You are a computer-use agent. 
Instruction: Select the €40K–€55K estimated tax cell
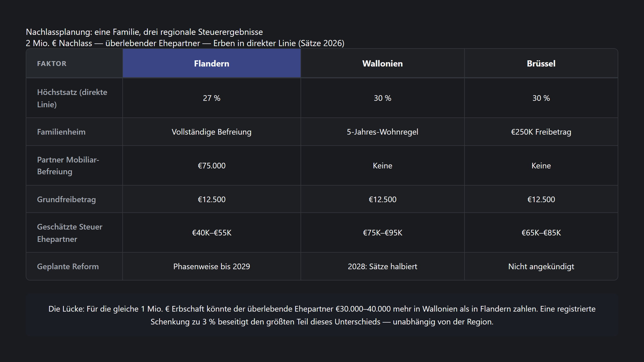click(x=211, y=233)
